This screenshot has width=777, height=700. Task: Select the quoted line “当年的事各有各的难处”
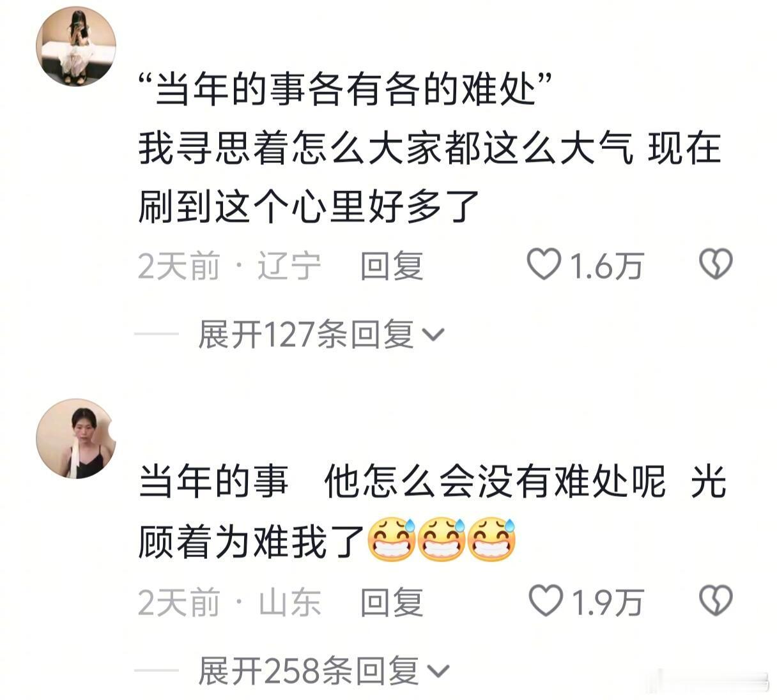(344, 89)
